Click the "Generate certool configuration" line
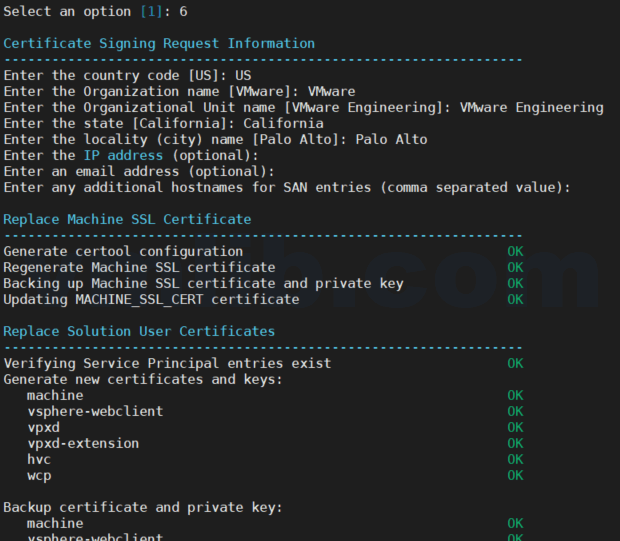620x541 pixels. [123, 251]
